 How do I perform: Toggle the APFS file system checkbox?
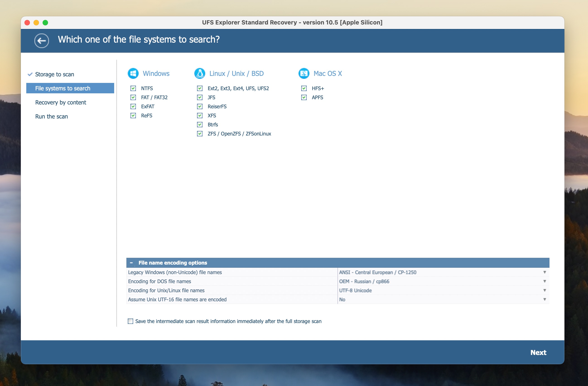point(304,97)
